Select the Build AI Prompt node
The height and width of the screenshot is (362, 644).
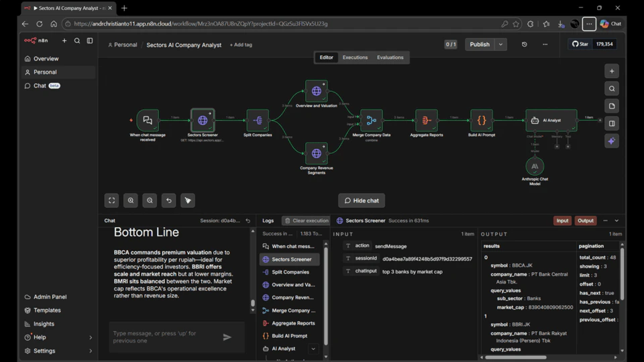482,120
